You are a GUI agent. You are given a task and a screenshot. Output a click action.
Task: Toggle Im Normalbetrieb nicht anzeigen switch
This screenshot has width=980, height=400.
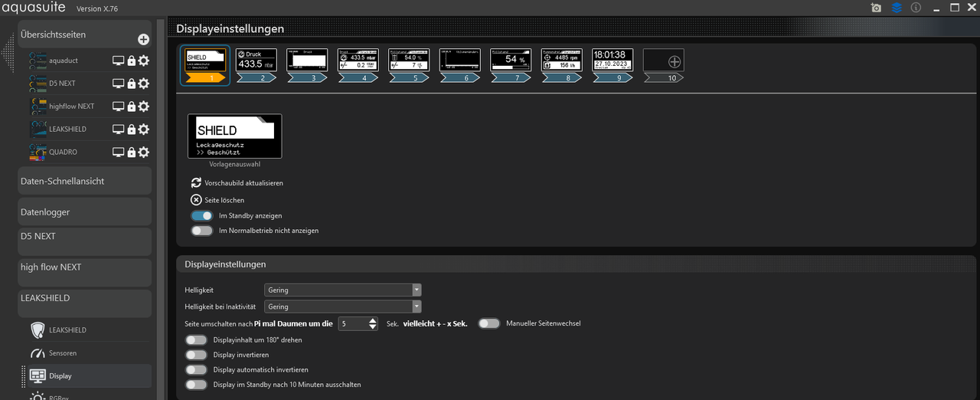tap(202, 231)
